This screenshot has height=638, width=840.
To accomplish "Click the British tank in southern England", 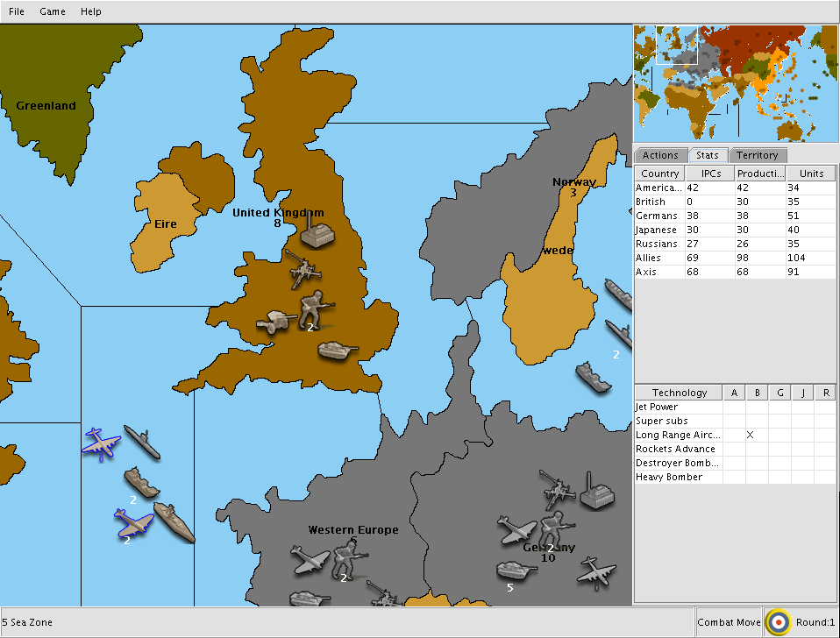I will tap(338, 350).
